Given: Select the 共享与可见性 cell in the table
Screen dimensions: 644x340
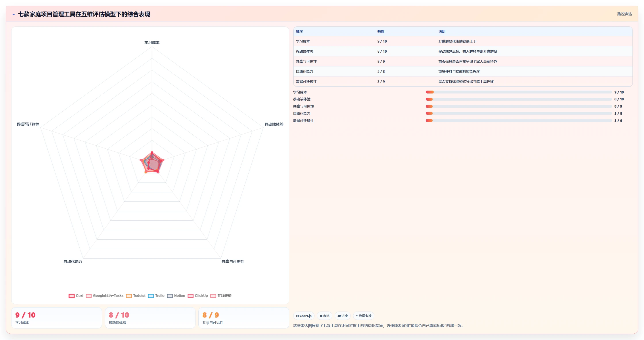Looking at the screenshot, I should [306, 62].
